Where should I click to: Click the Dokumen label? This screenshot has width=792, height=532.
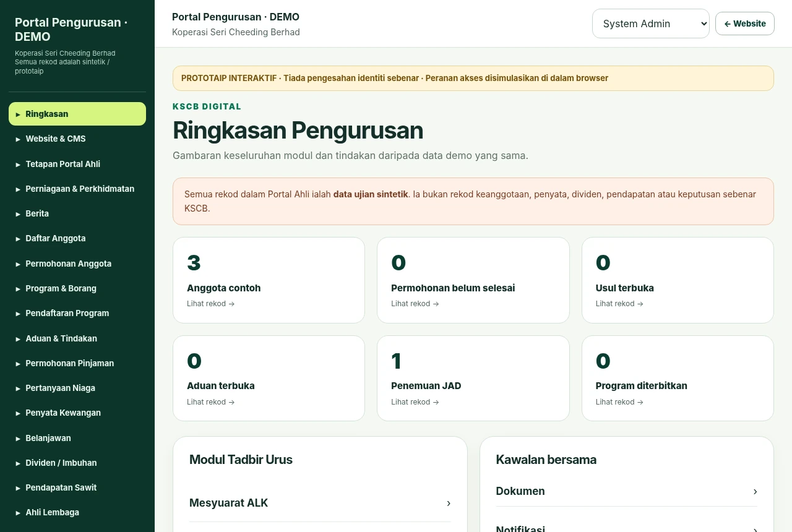tap(520, 491)
